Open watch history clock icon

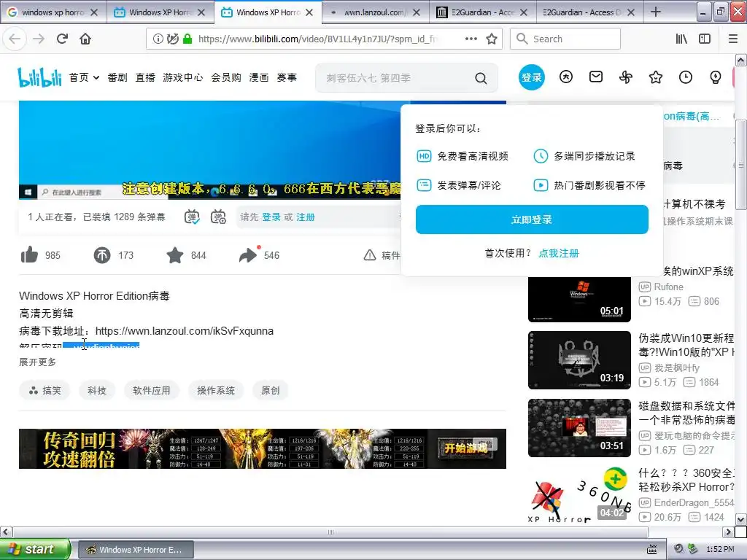685,77
